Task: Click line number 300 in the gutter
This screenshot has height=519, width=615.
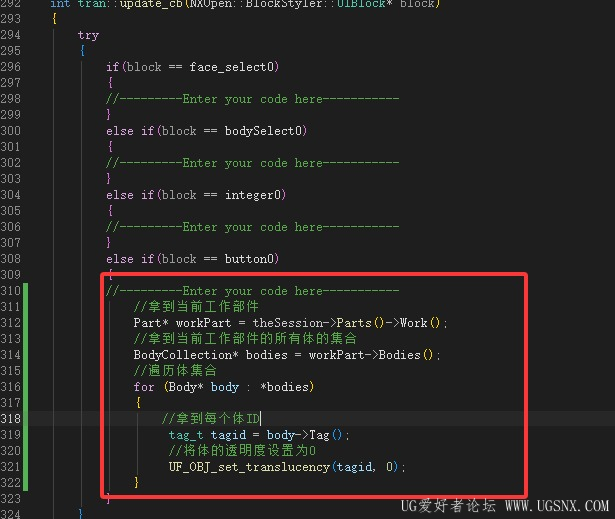Action: [11, 131]
